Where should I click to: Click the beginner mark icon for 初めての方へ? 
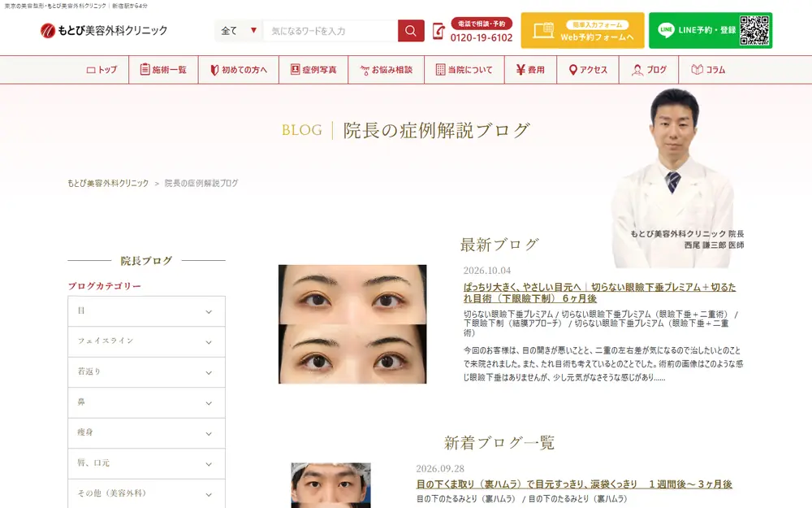[x=214, y=70]
